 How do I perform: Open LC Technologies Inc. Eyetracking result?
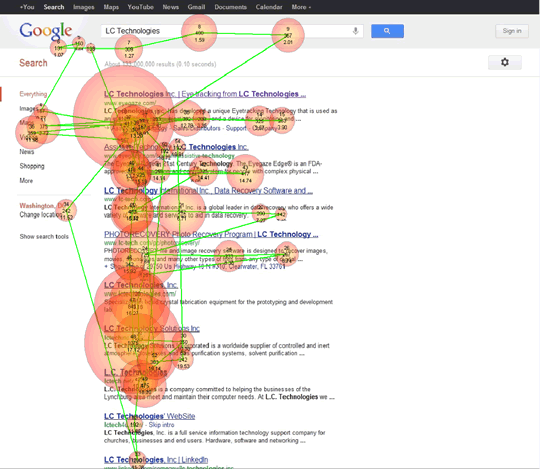(x=205, y=94)
